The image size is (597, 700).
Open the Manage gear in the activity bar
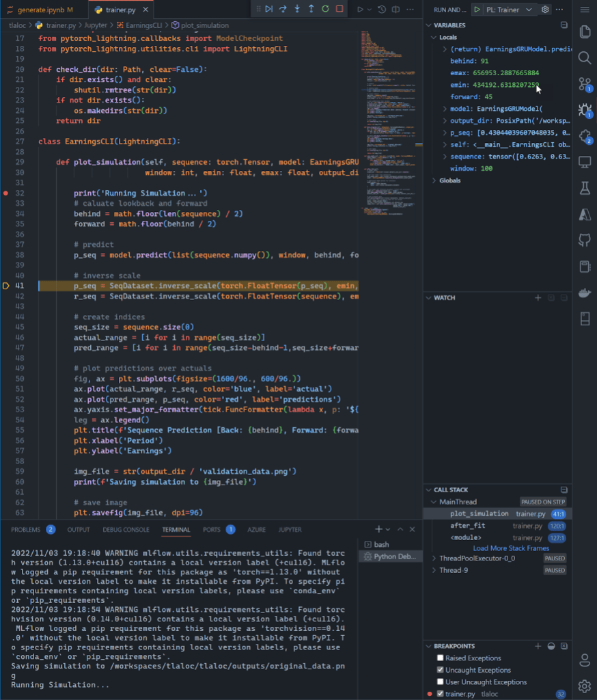pos(585,686)
